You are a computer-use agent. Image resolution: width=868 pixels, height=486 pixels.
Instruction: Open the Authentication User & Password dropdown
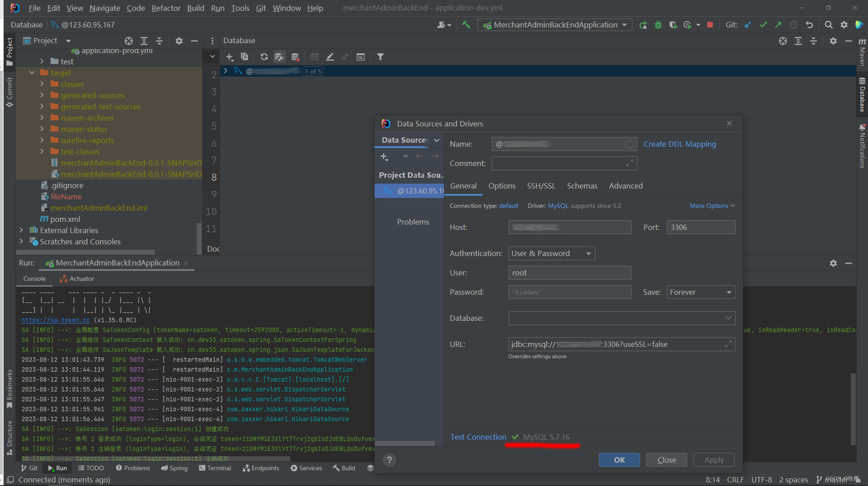[552, 253]
